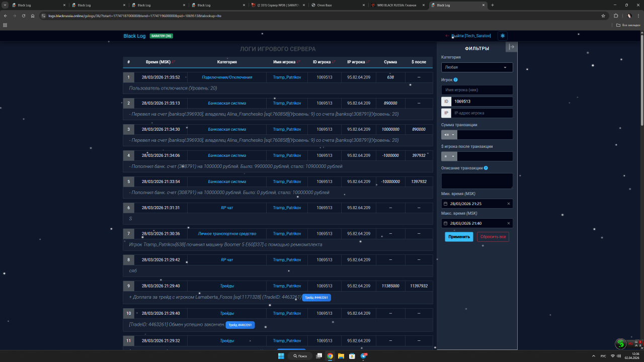Sort by Имя игрока column icon

(298, 62)
